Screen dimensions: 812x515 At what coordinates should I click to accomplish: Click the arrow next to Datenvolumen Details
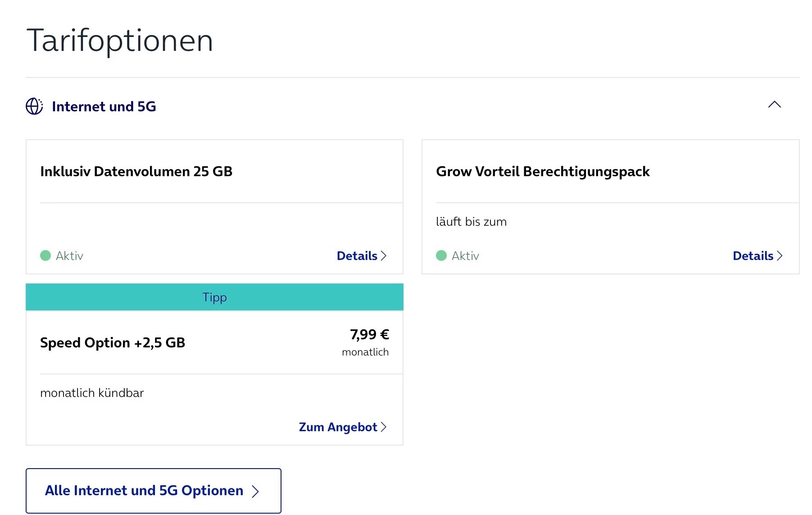pos(384,256)
